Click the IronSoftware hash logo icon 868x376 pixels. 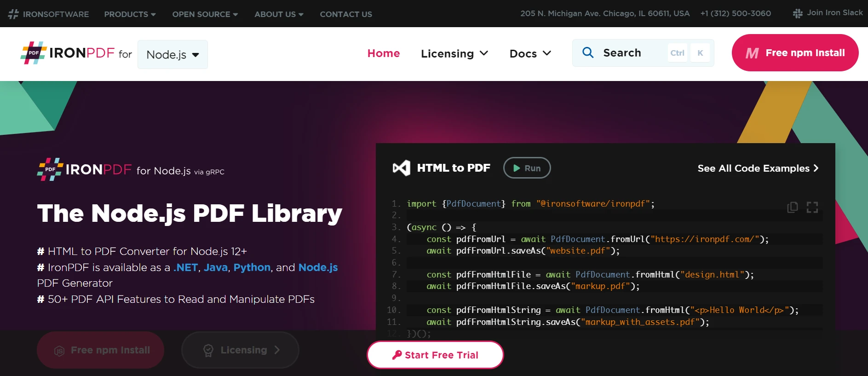coord(13,14)
